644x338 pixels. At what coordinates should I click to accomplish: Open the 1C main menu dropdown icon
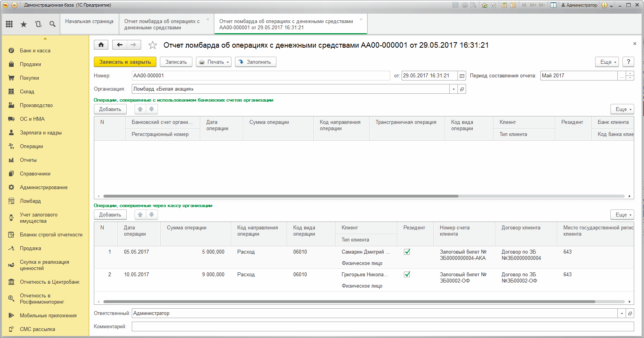pos(14,5)
